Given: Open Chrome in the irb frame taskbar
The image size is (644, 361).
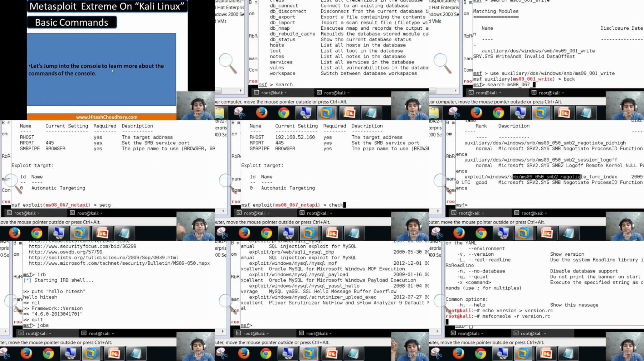Looking at the screenshot, I should (x=48, y=353).
